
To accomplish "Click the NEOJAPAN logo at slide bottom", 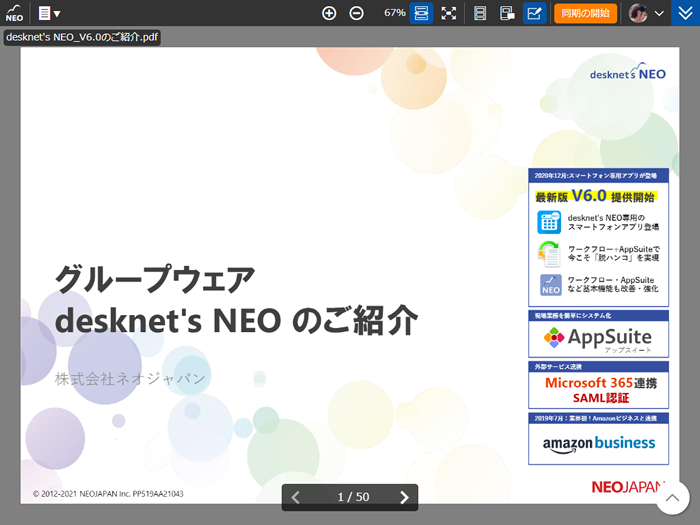I will (629, 487).
